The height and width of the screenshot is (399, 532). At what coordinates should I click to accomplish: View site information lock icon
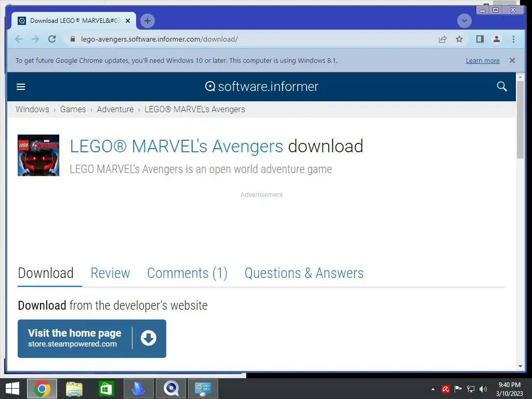tap(72, 39)
